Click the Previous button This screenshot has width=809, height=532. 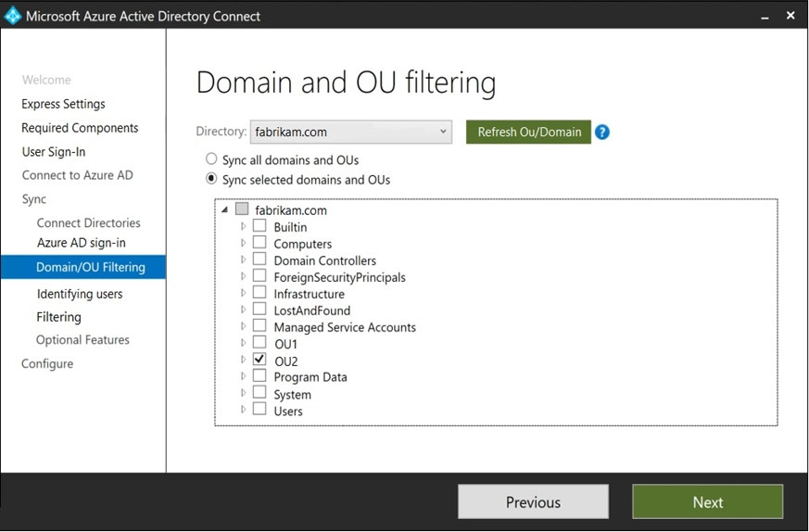point(533,501)
